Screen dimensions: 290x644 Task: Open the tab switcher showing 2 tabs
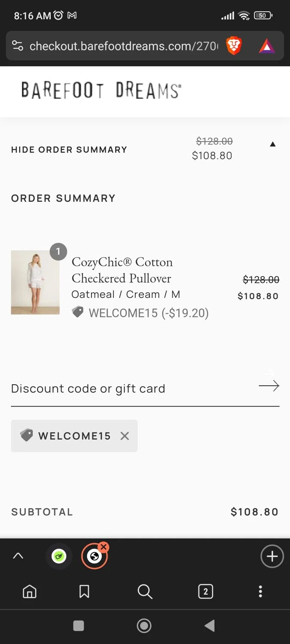pyautogui.click(x=205, y=592)
